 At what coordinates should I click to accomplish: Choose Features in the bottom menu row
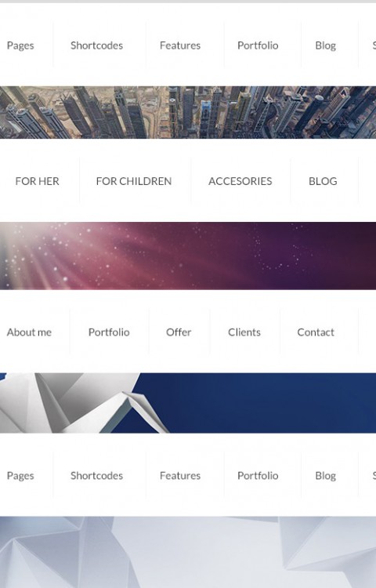tap(180, 476)
